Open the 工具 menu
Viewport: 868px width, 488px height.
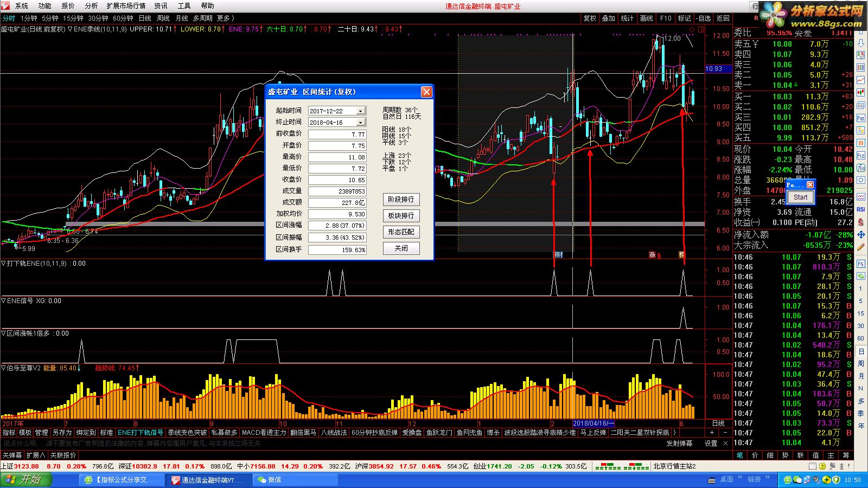click(x=184, y=6)
